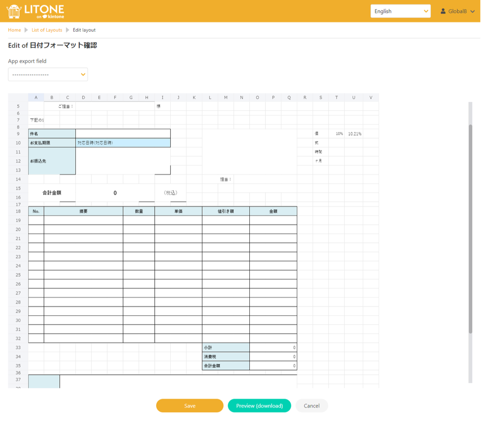The height and width of the screenshot is (448, 481).
Task: Click the 10% cell in column T
Action: pyautogui.click(x=337, y=134)
